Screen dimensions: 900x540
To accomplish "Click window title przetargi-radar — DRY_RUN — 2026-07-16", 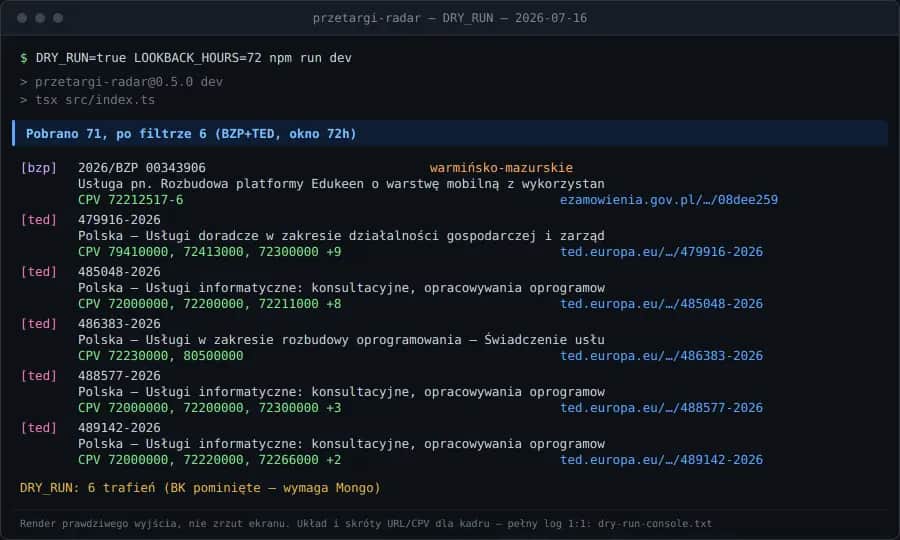I will pos(449,18).
